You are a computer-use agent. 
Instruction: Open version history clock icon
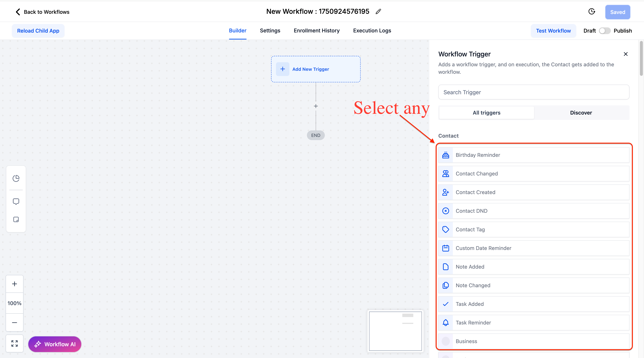click(x=591, y=12)
